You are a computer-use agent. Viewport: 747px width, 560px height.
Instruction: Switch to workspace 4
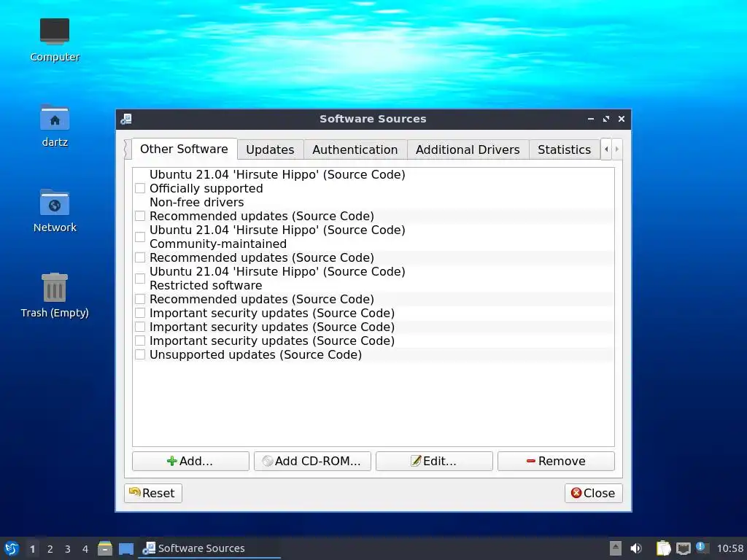[x=85, y=549]
